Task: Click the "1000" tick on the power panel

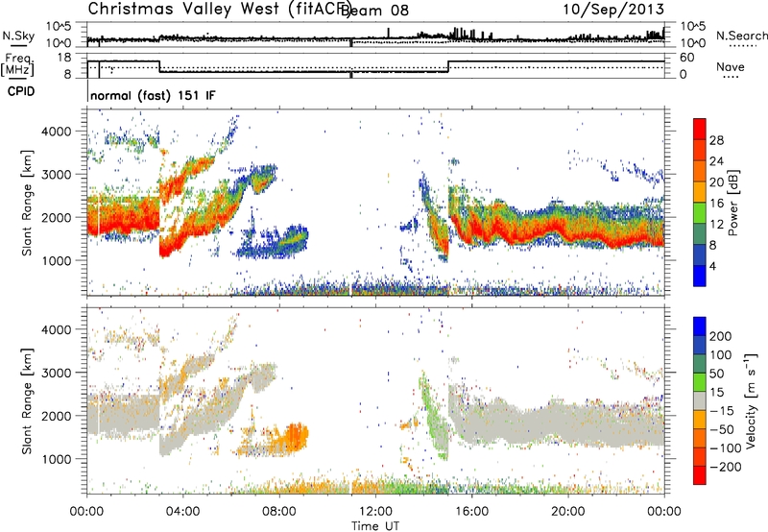Action: [56, 260]
